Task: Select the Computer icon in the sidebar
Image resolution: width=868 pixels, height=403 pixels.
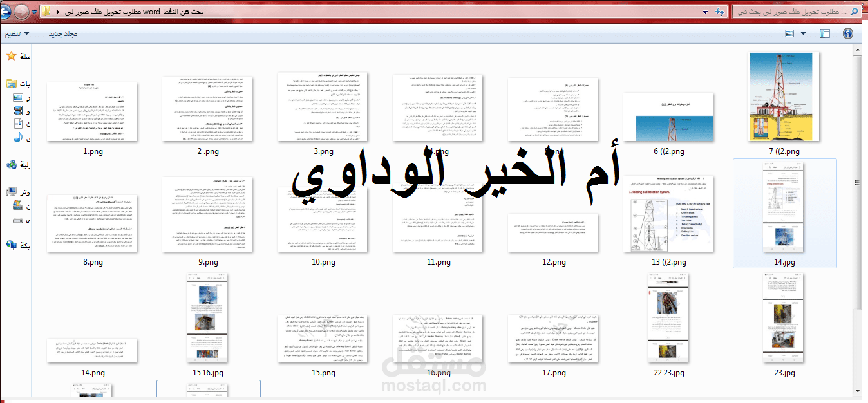Action: point(11,191)
